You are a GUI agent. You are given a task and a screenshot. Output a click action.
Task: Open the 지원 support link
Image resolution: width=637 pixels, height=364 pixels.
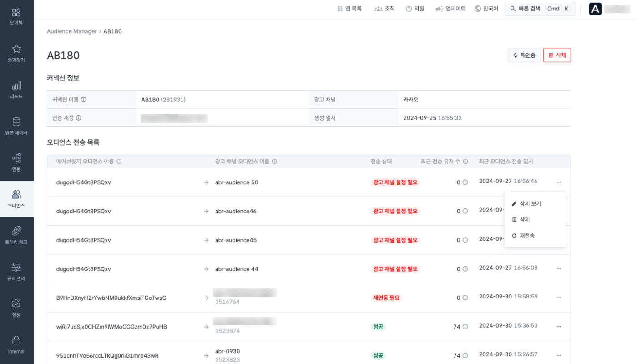[x=415, y=9]
